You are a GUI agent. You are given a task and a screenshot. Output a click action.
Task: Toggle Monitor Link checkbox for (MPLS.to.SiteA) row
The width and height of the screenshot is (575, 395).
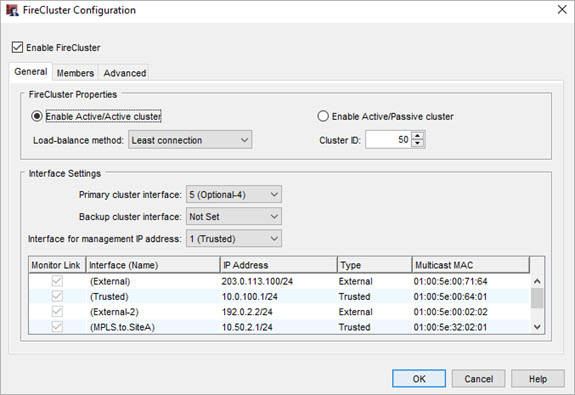click(57, 326)
